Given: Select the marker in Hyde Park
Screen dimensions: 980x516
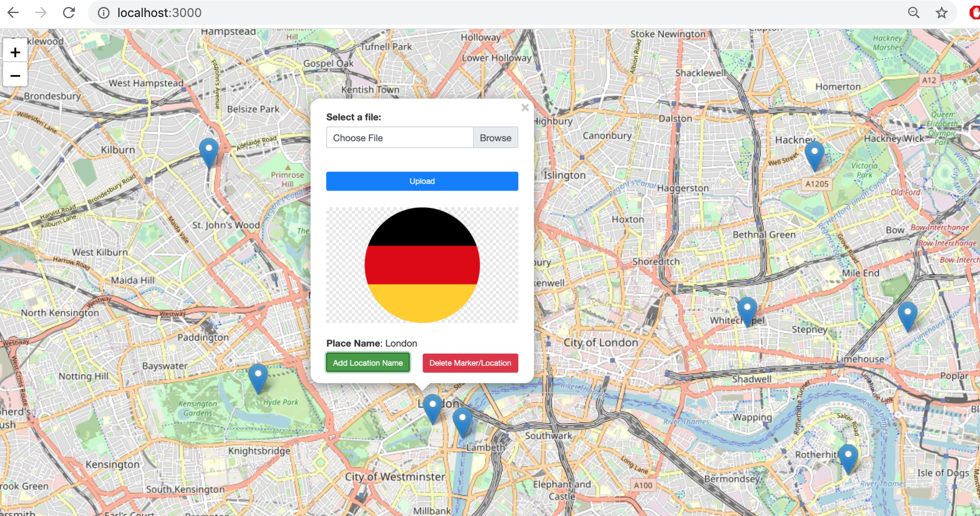Looking at the screenshot, I should [258, 377].
